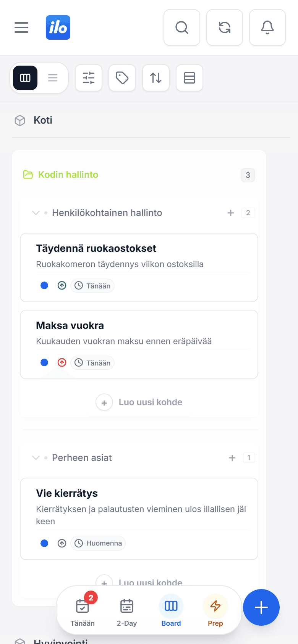Collapse Henkilökohtainen hallinto section
Viewport: 298px width, 644px height.
click(36, 213)
